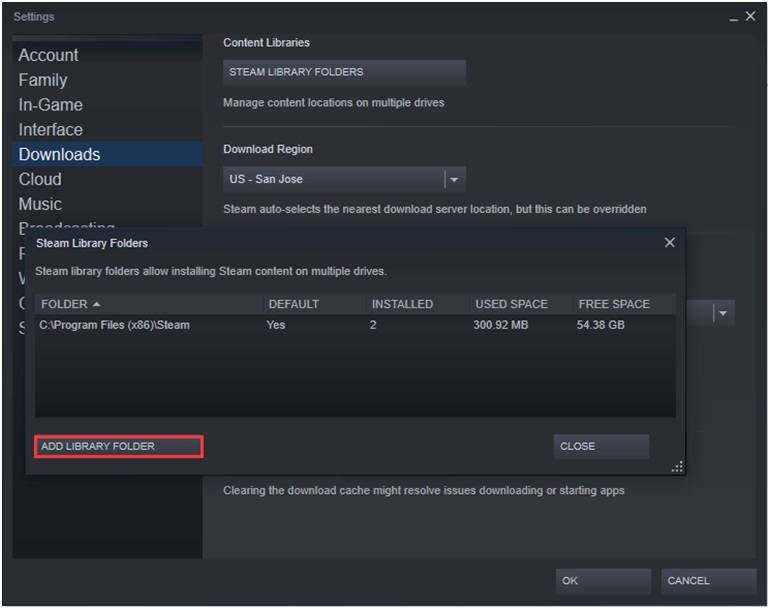Minimize the Settings window
The width and height of the screenshot is (770, 609).
click(734, 18)
